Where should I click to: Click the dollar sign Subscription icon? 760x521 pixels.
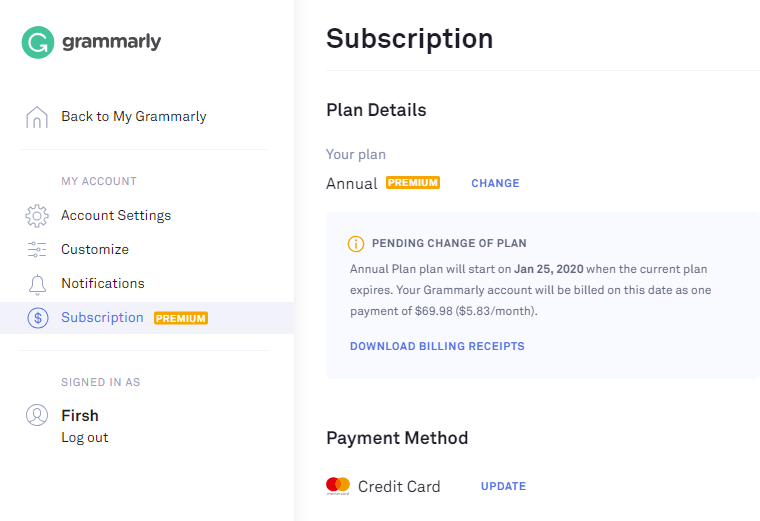click(38, 318)
